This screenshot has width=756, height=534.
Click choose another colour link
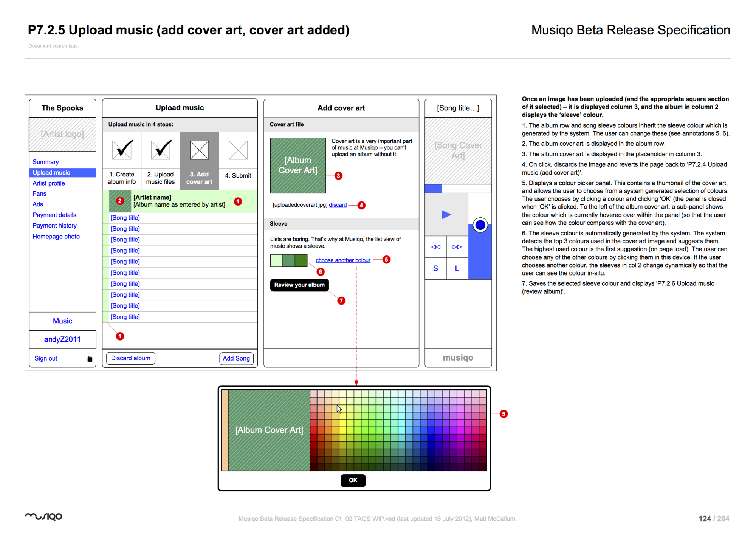pyautogui.click(x=343, y=260)
